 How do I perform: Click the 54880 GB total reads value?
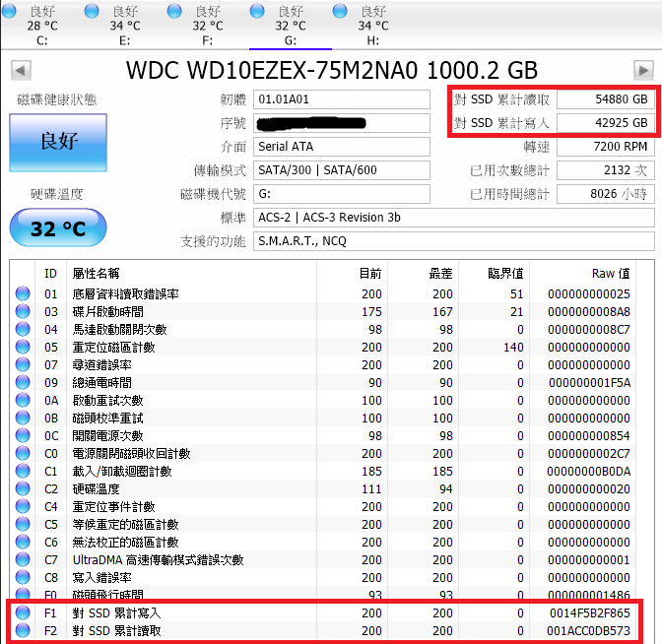[x=606, y=99]
